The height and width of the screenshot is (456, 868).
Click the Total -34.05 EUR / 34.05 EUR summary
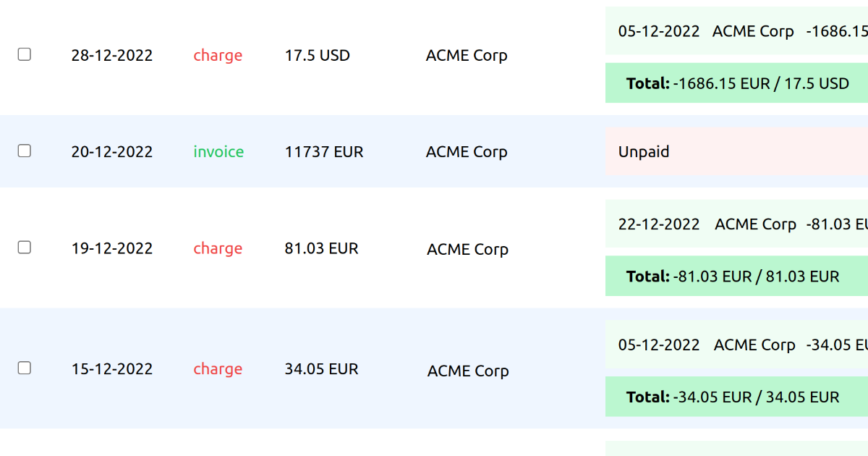(733, 397)
